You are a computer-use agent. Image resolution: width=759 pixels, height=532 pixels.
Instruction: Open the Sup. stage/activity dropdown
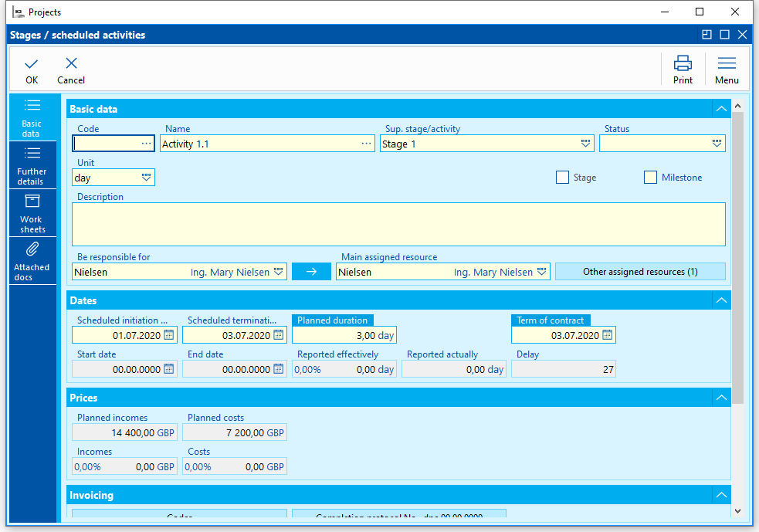coord(585,144)
